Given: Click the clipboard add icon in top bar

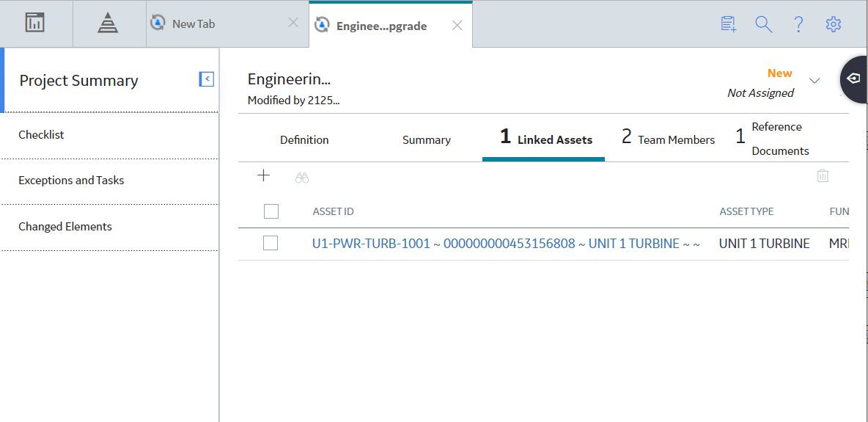Looking at the screenshot, I should click(x=729, y=23).
